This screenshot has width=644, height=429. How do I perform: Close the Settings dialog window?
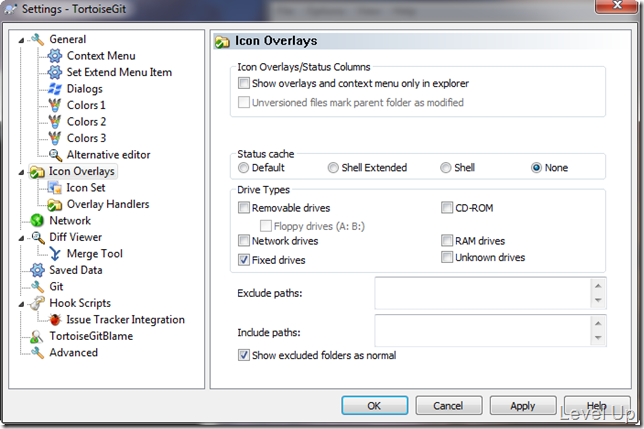point(617,5)
